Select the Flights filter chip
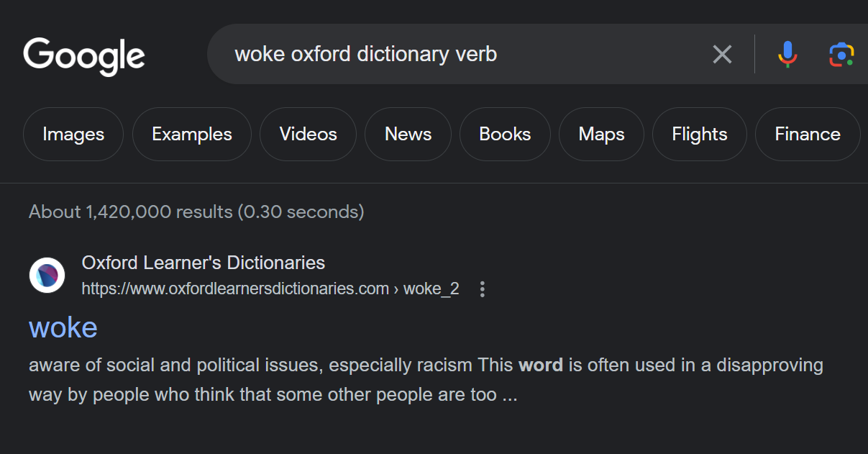 [x=700, y=135]
